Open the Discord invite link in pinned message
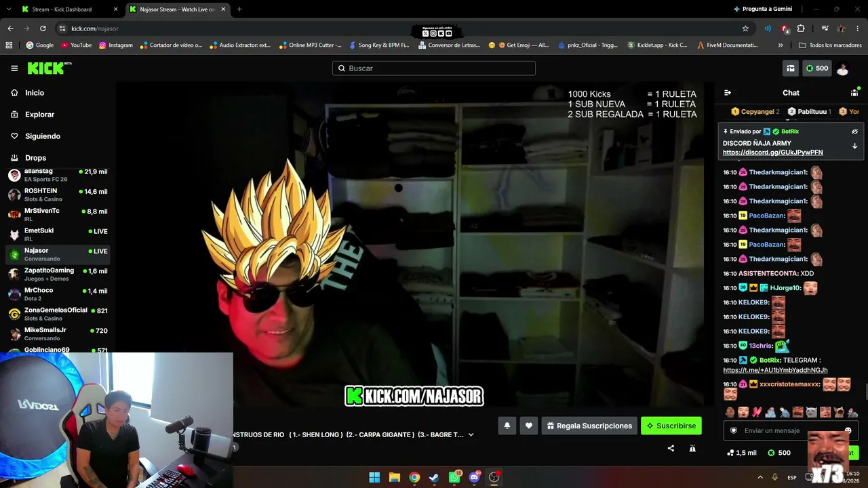This screenshot has height=488, width=868. pyautogui.click(x=773, y=152)
